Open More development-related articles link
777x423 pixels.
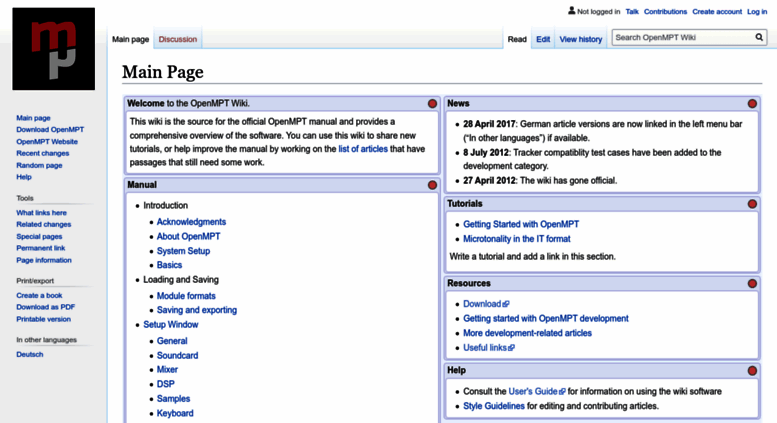coord(527,333)
